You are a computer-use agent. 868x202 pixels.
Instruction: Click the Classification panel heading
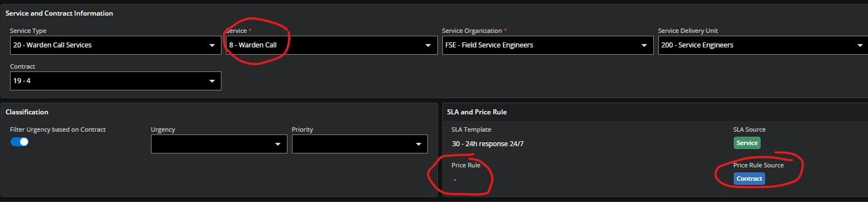[x=27, y=112]
